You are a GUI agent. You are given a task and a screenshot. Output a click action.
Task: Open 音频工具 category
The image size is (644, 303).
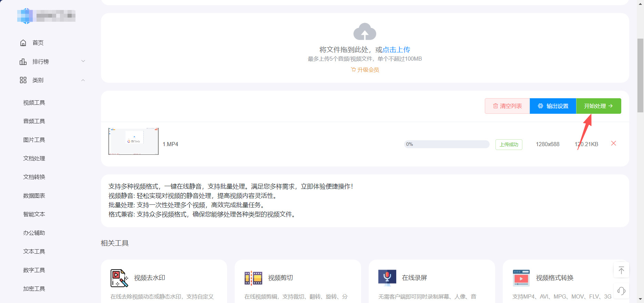[34, 121]
